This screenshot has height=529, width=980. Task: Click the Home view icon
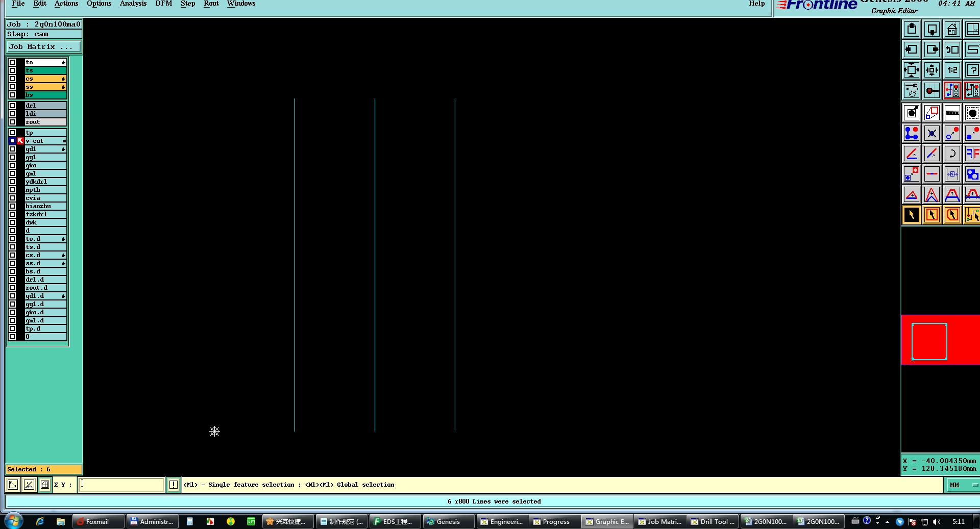(x=952, y=30)
